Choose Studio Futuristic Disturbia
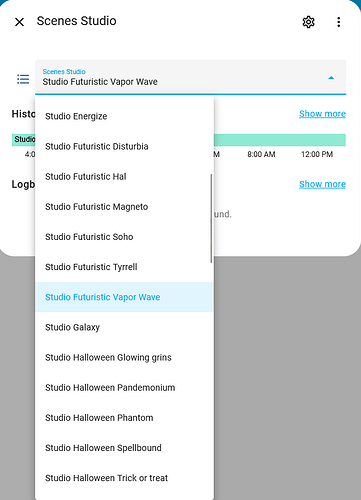361x500 pixels. point(124,146)
